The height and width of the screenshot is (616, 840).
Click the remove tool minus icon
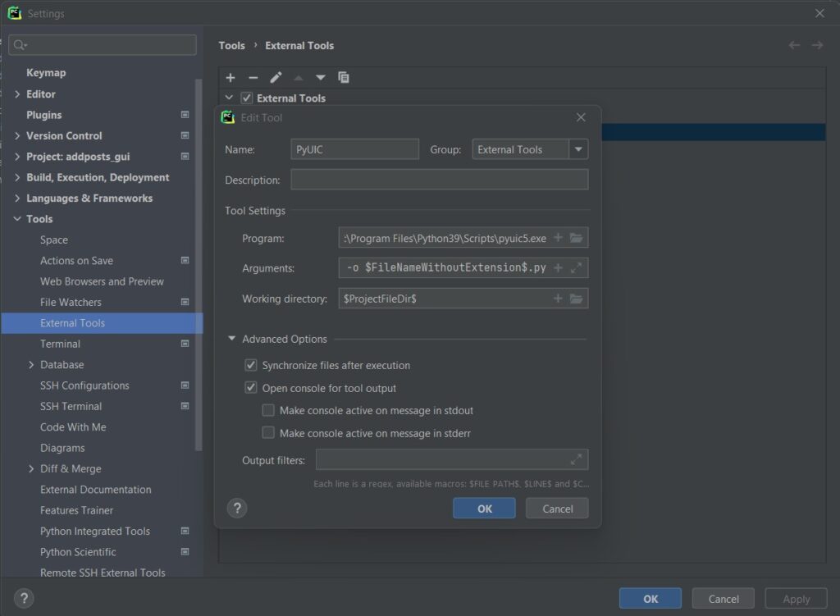pos(253,78)
